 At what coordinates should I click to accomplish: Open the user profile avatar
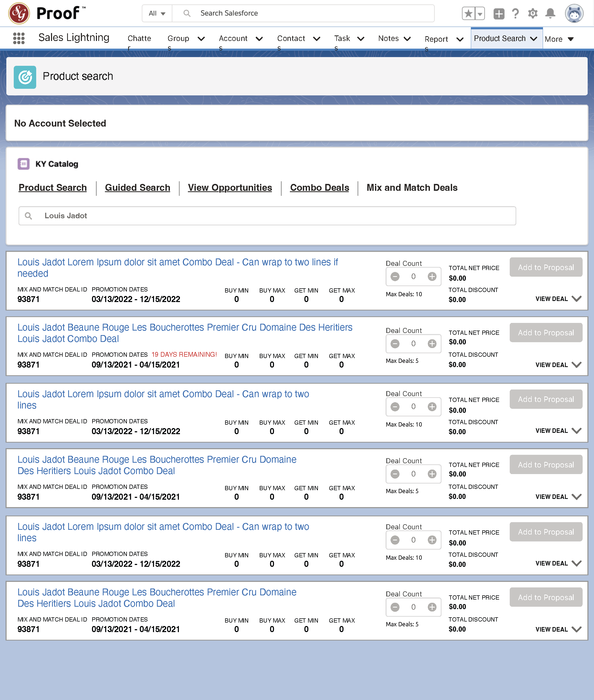(x=574, y=13)
